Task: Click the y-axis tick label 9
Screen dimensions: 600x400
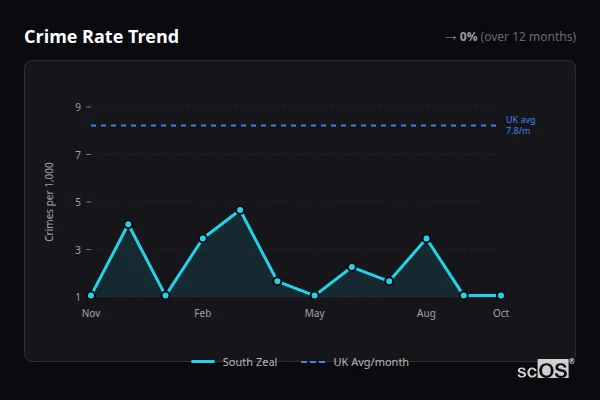Action: click(78, 107)
